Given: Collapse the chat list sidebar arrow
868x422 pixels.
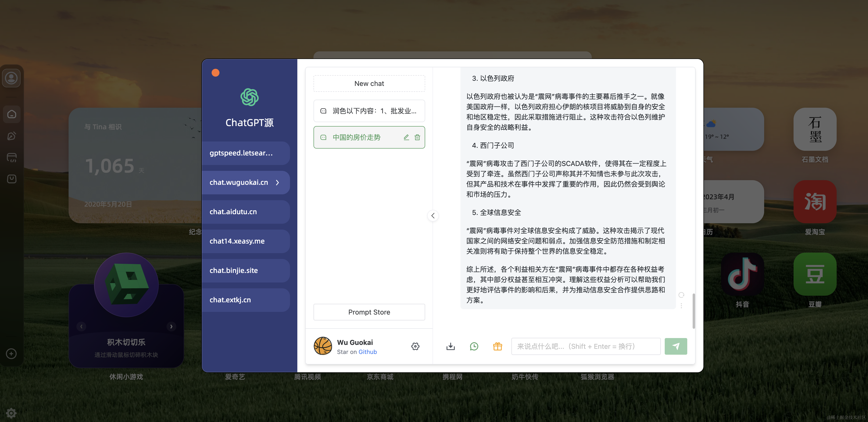Looking at the screenshot, I should point(433,216).
